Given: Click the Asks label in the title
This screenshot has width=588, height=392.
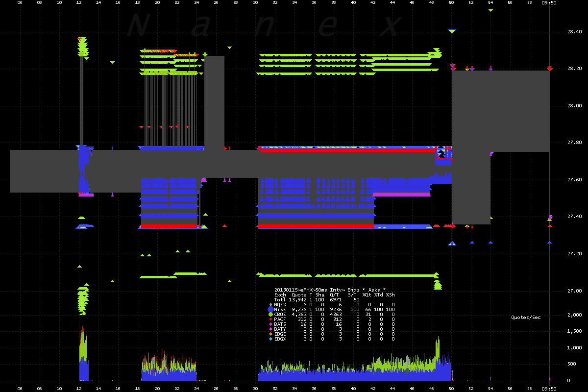Looking at the screenshot, I should click(374, 290).
